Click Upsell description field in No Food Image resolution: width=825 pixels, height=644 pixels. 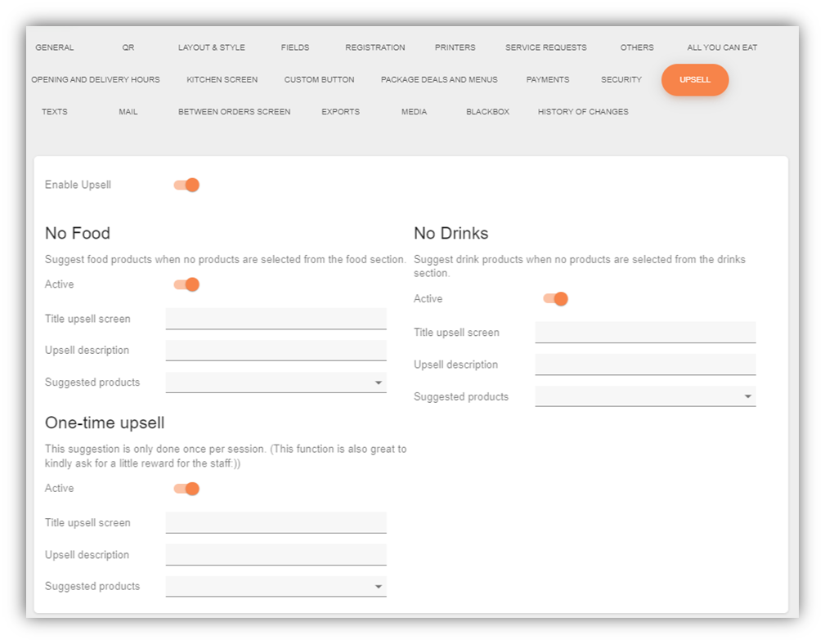pyautogui.click(x=276, y=350)
